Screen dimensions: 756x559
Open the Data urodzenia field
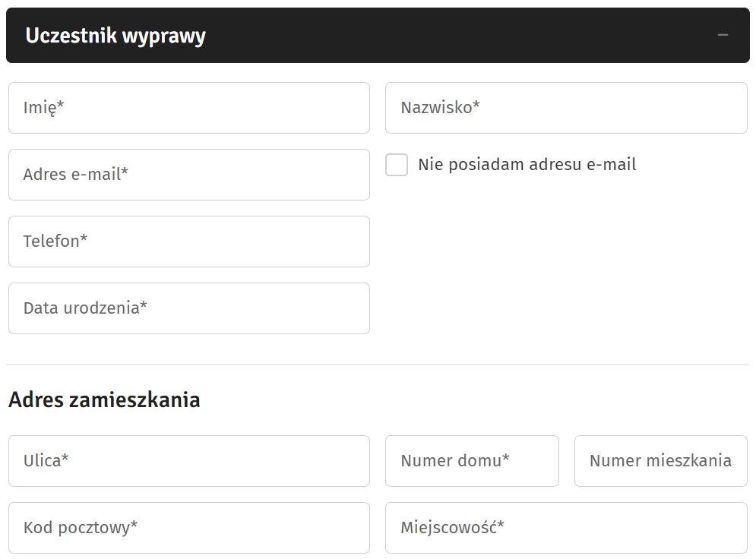point(189,308)
